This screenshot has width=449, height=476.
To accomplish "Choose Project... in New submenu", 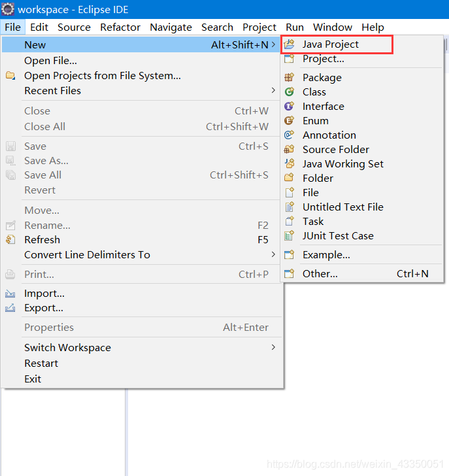I will pos(361,59).
